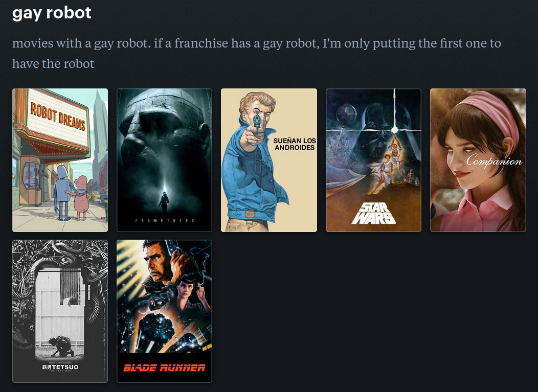
Task: Click the faint Prometheus title lettering
Action: [164, 220]
